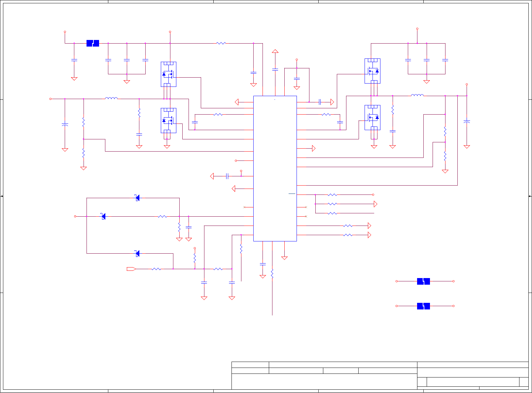Select the resistor on the top horizontal power rail
Image resolution: width=532 pixels, height=393 pixels.
click(x=221, y=43)
